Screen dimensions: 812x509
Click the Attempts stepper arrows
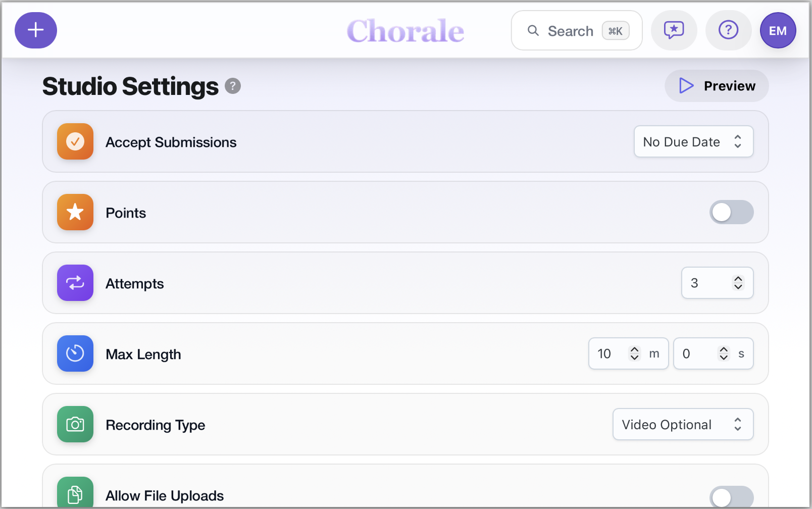[738, 283]
